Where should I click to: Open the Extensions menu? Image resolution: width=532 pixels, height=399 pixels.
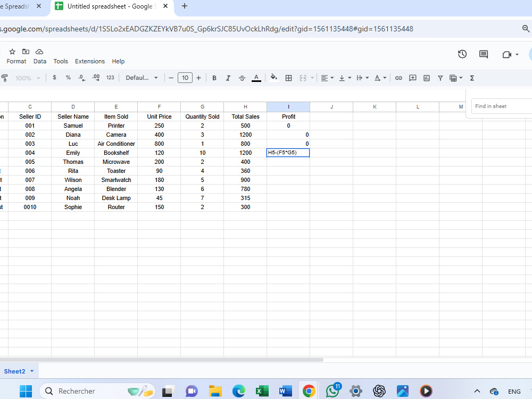89,61
